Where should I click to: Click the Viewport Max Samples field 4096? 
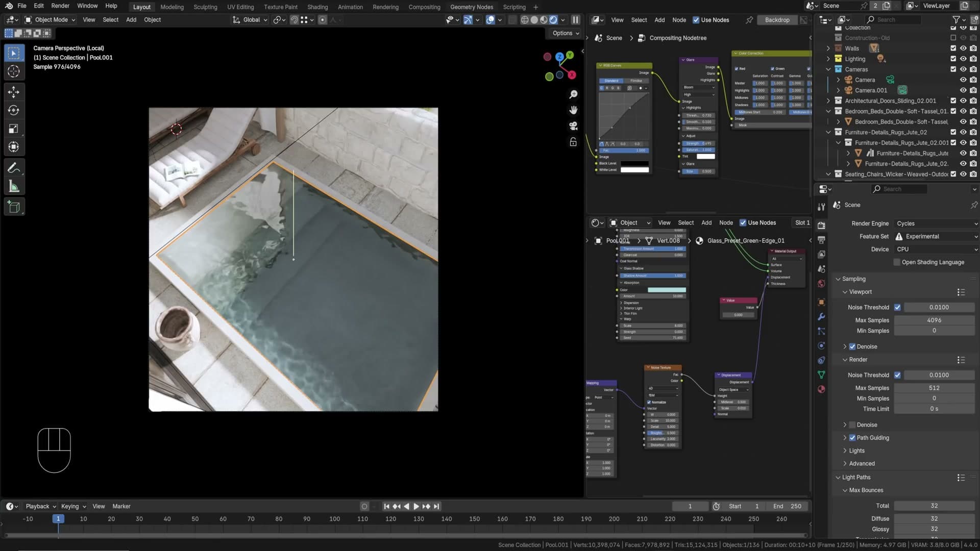(934, 320)
